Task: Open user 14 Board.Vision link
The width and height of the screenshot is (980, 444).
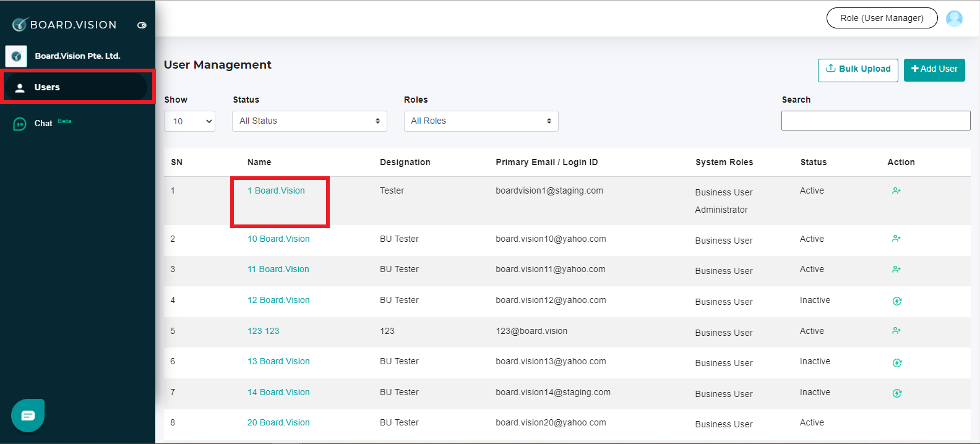Action: pos(278,392)
